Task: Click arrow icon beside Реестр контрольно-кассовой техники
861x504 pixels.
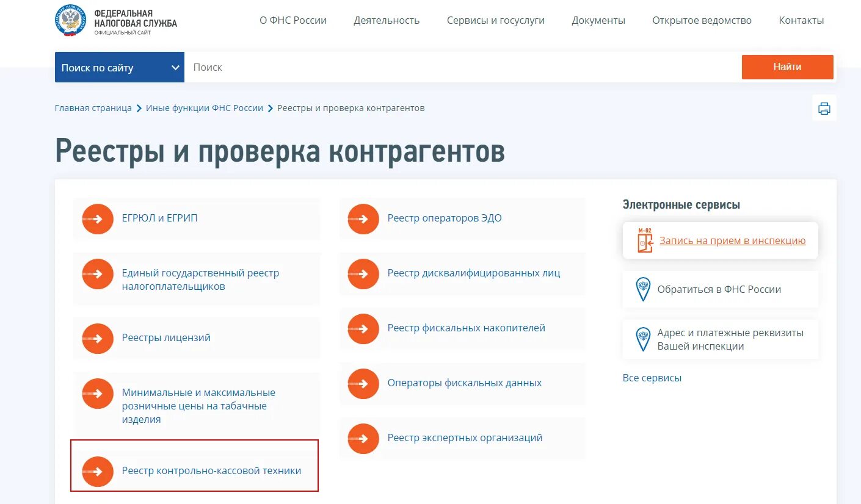Action: click(98, 471)
